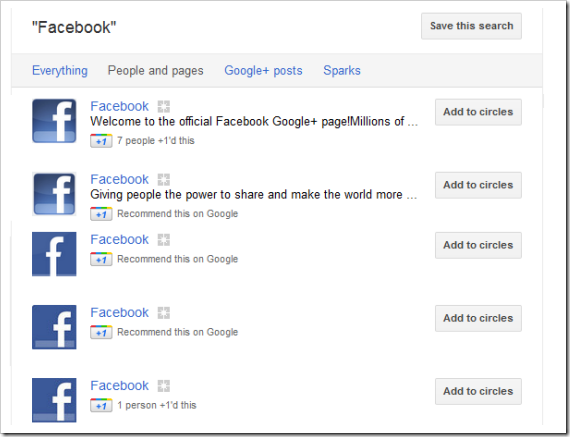Viewport: 570px width, 437px height.
Task: Click the page badge icon beside the second Facebook title
Action: 164,180
